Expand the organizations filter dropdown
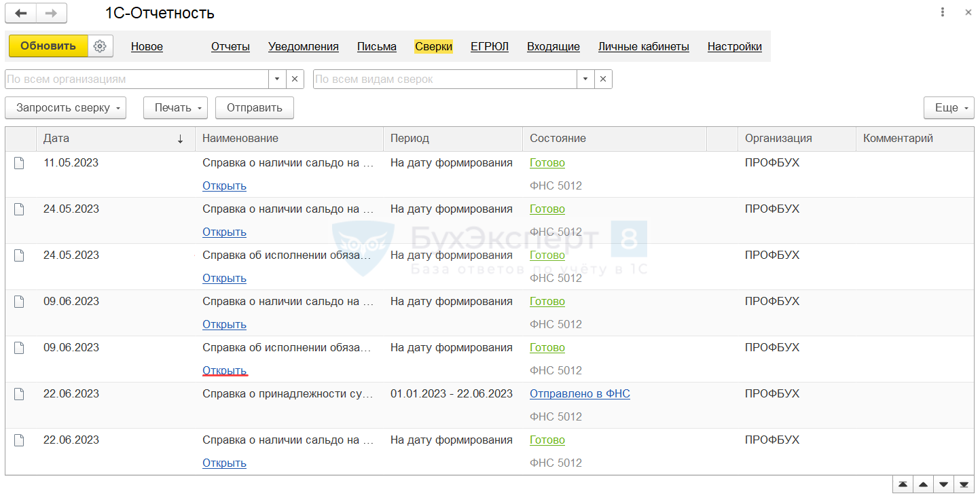The image size is (980, 498). point(277,79)
